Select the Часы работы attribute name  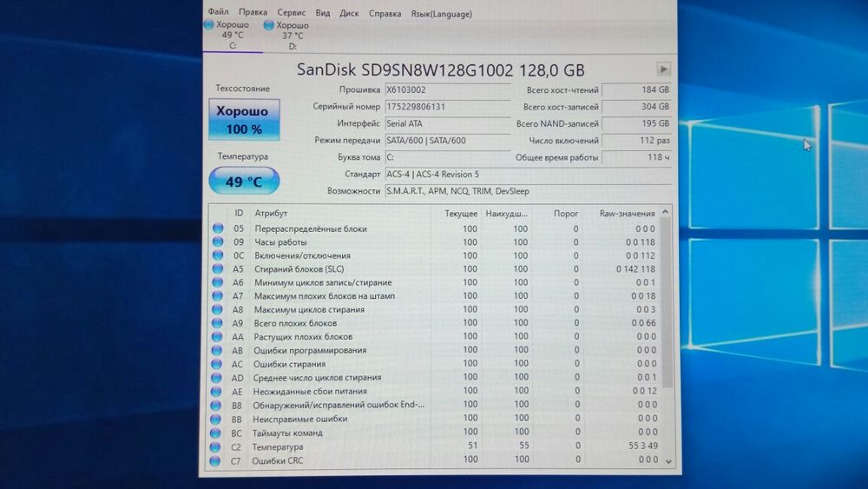click(x=280, y=242)
